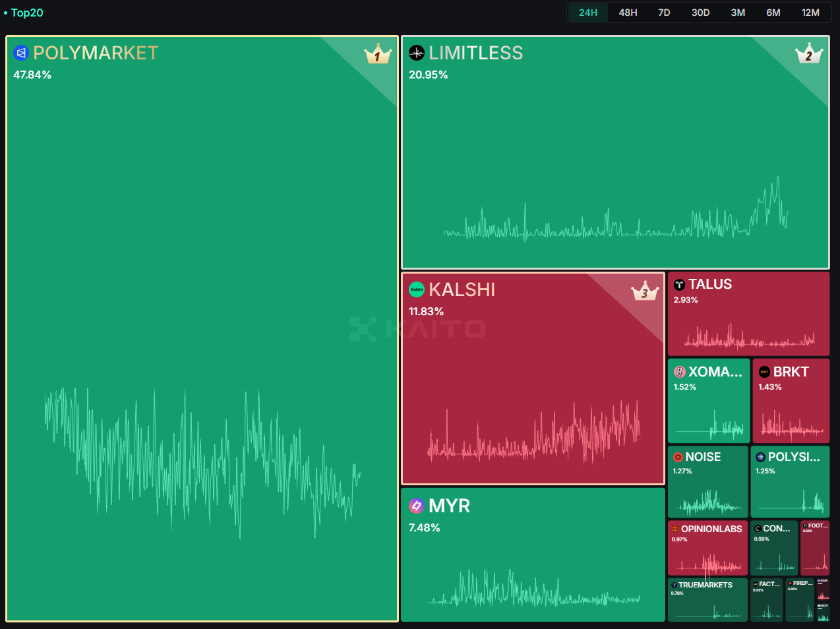This screenshot has height=629, width=840.
Task: Open the TRUEMARKETS tile
Action: pyautogui.click(x=705, y=585)
